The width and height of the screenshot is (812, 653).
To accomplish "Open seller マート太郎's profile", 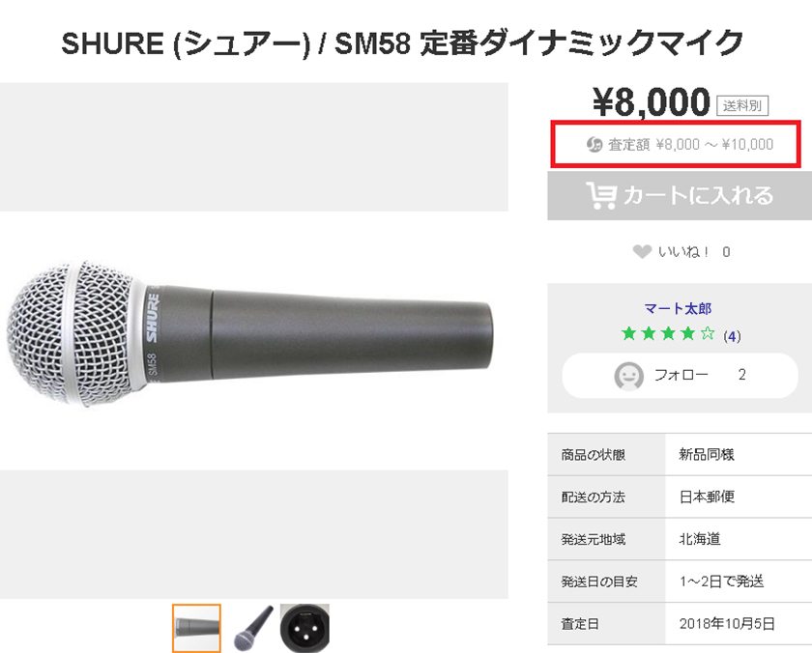I will [678, 309].
